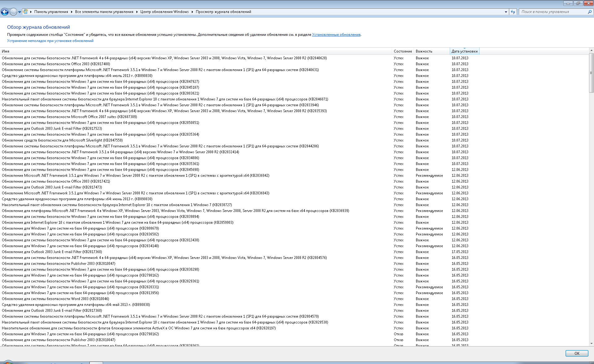Expand breadcrumb arrow after 'Центр обновления Windows'
The image size is (594, 364).
pyautogui.click(x=192, y=12)
